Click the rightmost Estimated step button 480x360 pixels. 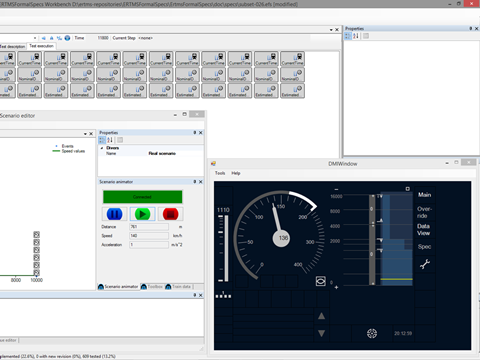[292, 91]
